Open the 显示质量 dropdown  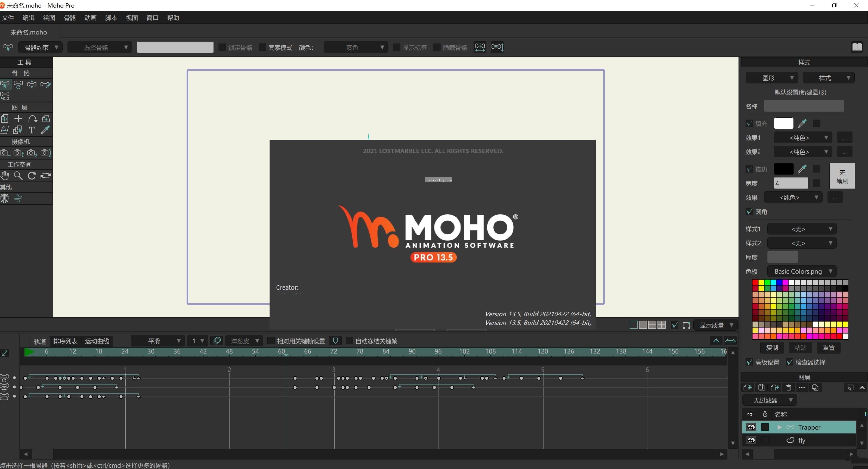click(x=716, y=325)
